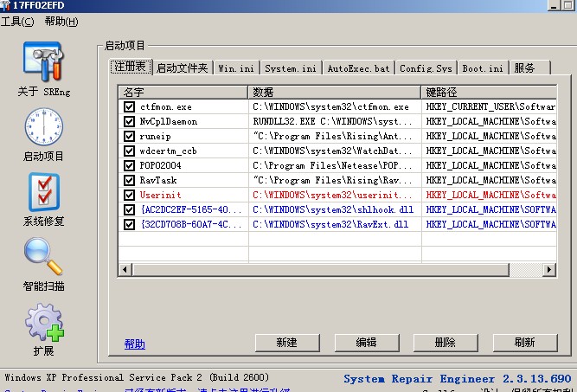Open the 扩展 gear icon

pos(44,322)
